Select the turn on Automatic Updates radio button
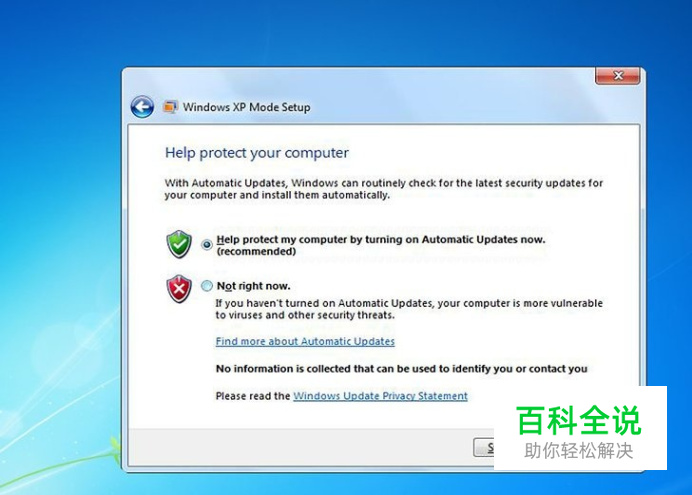The image size is (692, 495). click(207, 244)
